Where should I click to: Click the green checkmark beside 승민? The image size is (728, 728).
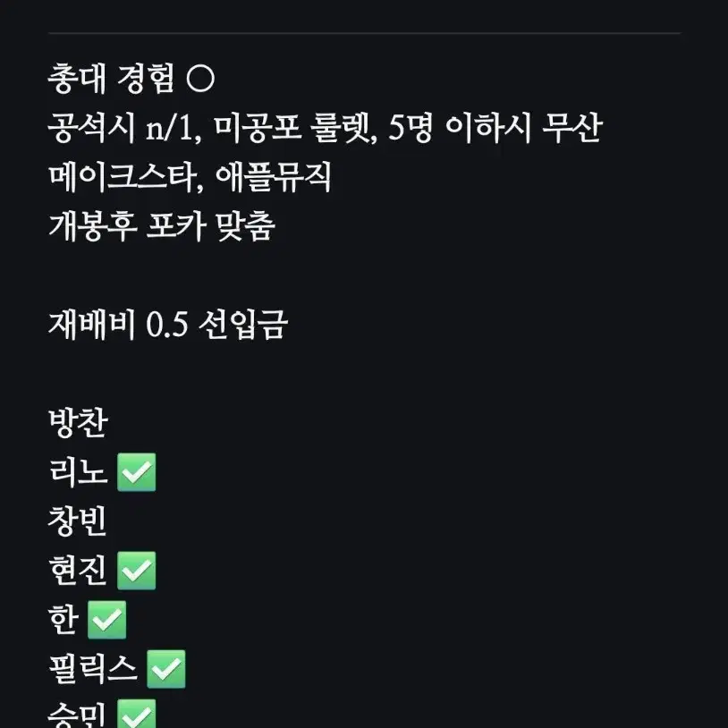coord(137,714)
